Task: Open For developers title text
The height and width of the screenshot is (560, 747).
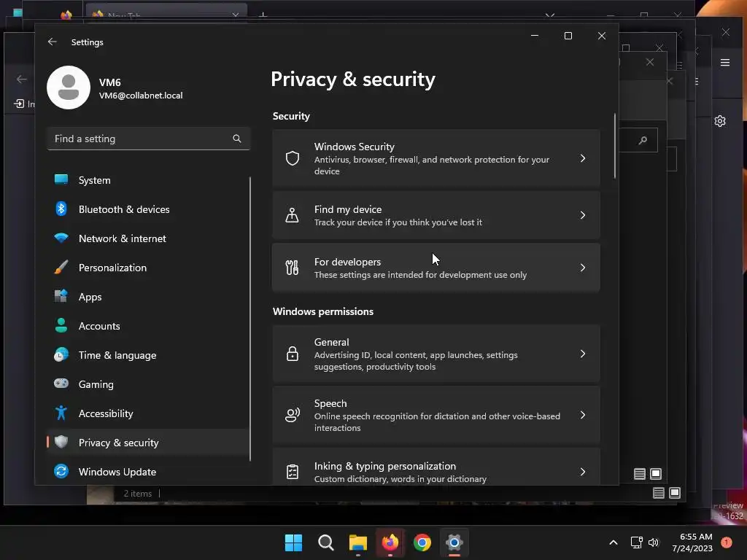Action: 347,262
